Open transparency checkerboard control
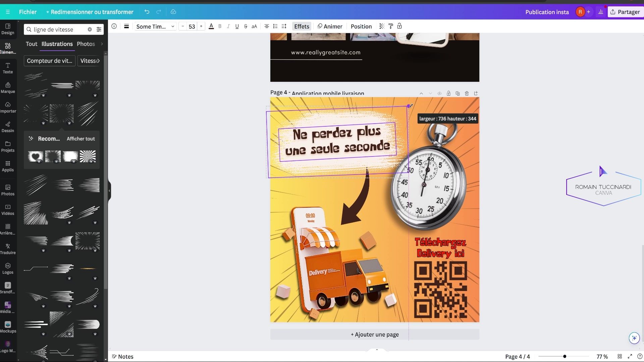 click(x=382, y=26)
